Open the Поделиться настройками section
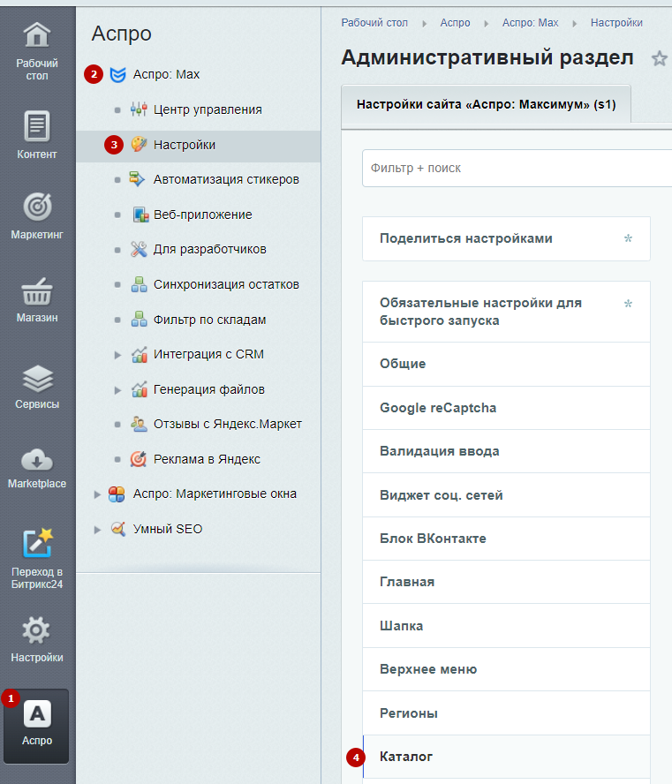Image resolution: width=672 pixels, height=784 pixels. click(x=506, y=238)
